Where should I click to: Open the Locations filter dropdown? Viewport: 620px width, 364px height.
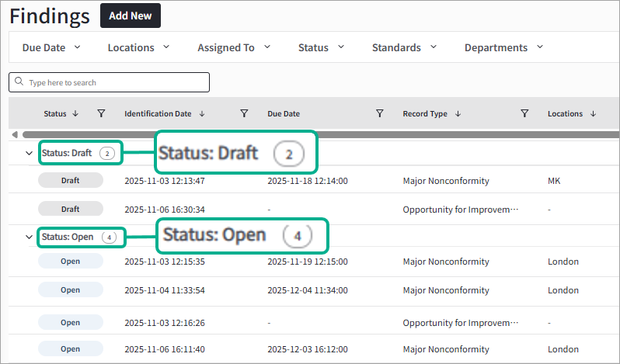138,47
